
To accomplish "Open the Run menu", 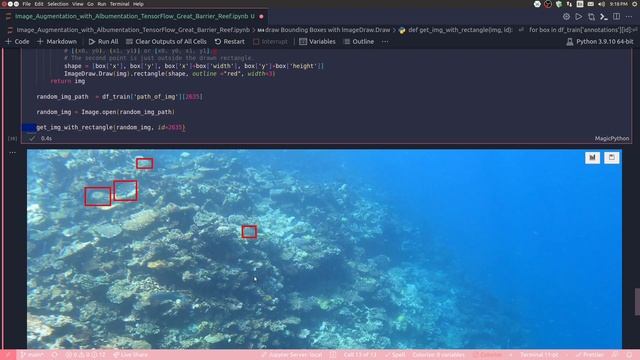I will [102, 4].
